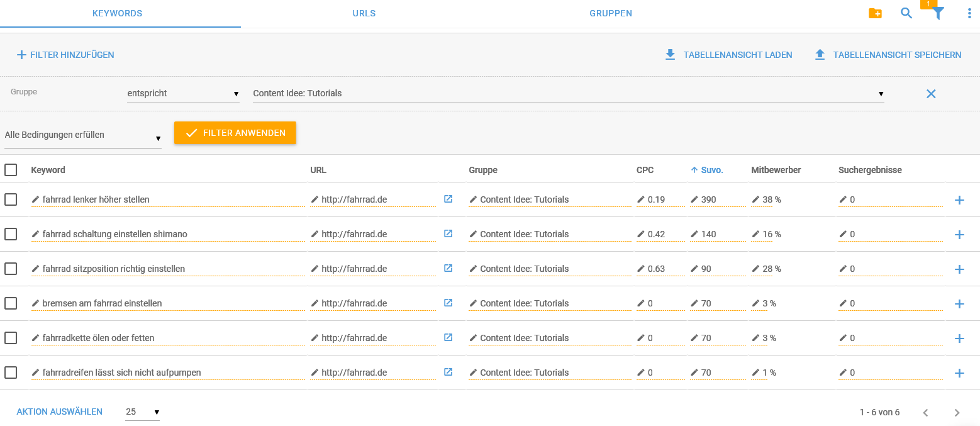980x426 pixels.
Task: Toggle the select-all checkbox in table header
Action: tap(11, 170)
